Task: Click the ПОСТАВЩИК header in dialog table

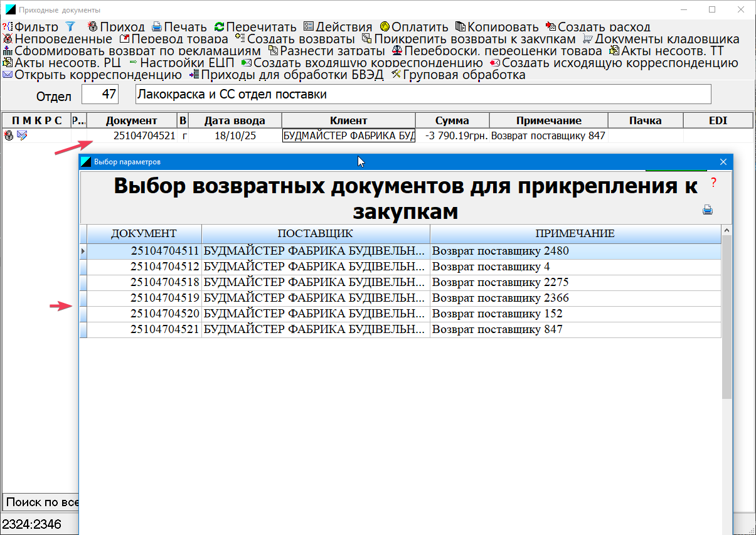Action: click(316, 234)
